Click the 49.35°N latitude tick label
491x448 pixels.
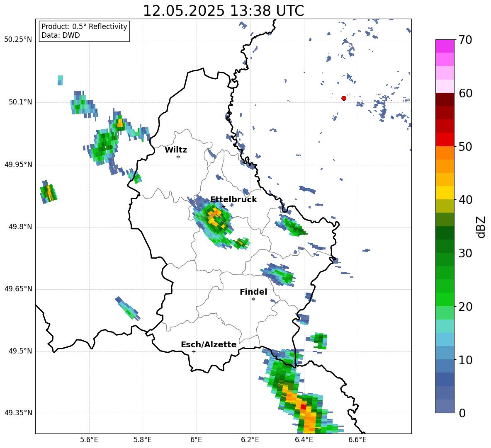(18, 413)
